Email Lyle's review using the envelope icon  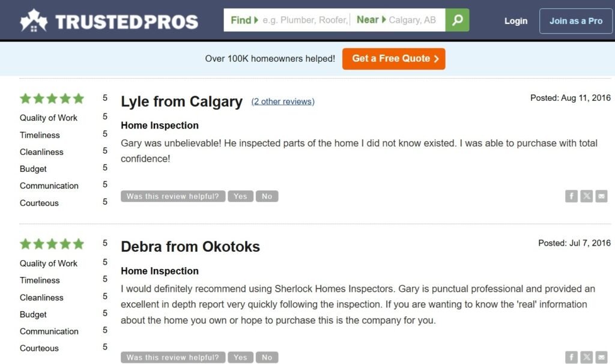point(601,196)
